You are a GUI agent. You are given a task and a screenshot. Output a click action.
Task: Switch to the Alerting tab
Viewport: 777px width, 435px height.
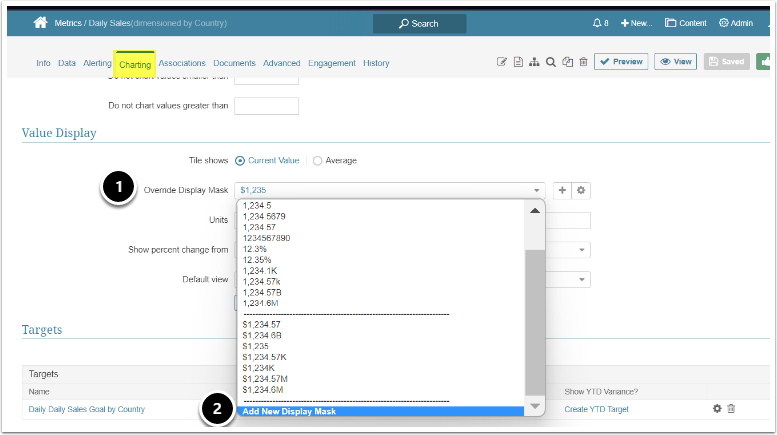point(97,63)
